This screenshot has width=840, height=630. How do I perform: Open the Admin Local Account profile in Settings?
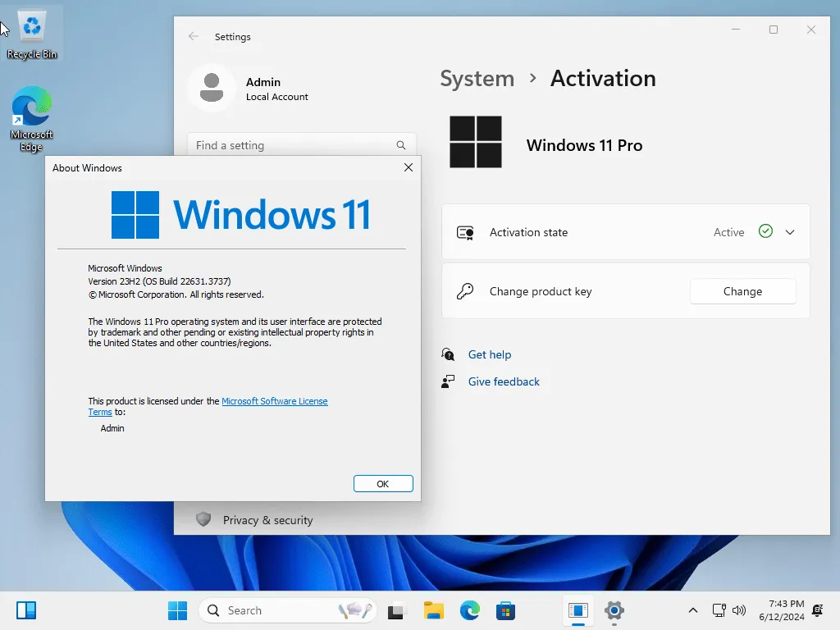point(249,89)
